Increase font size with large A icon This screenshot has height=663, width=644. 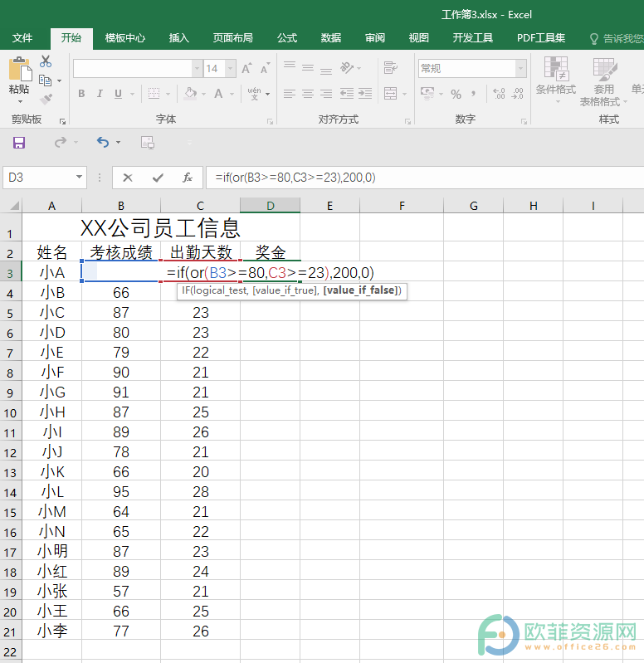pyautogui.click(x=246, y=68)
